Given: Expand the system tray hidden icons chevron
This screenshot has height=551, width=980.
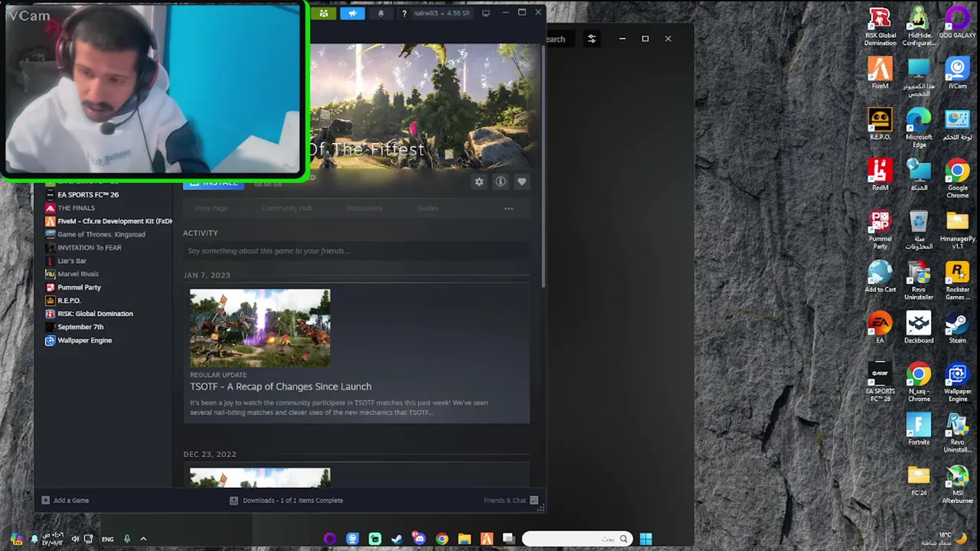Looking at the screenshot, I should [143, 539].
